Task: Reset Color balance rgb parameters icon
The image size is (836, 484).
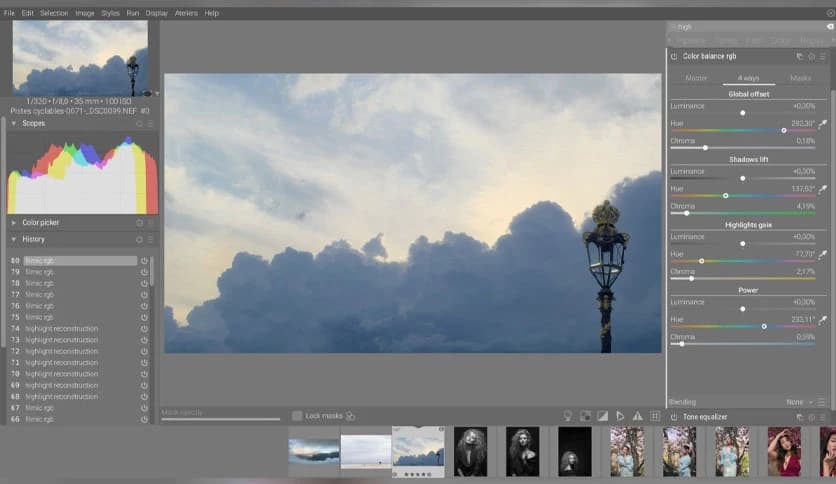Action: [811, 57]
